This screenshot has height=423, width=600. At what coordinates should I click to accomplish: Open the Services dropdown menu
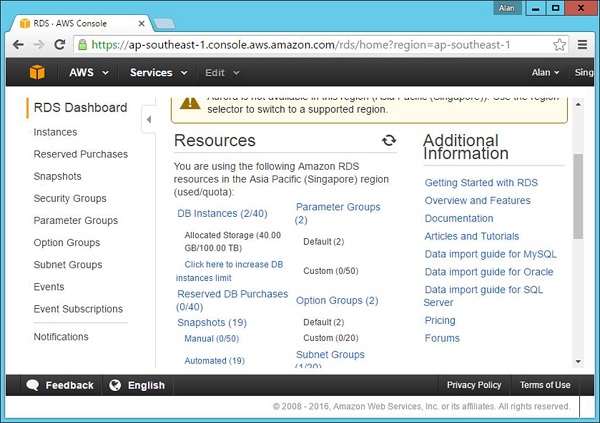point(158,72)
